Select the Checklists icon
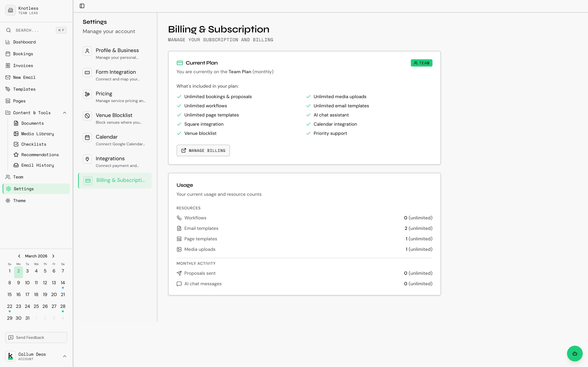 click(16, 144)
